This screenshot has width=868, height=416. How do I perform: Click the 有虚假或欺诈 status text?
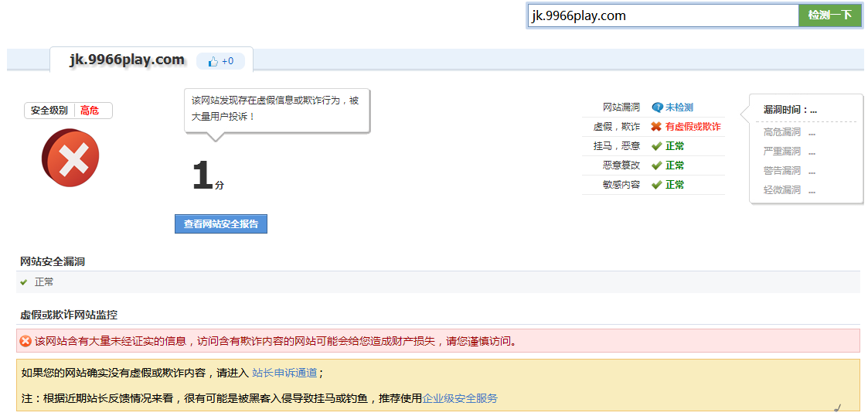pos(693,127)
